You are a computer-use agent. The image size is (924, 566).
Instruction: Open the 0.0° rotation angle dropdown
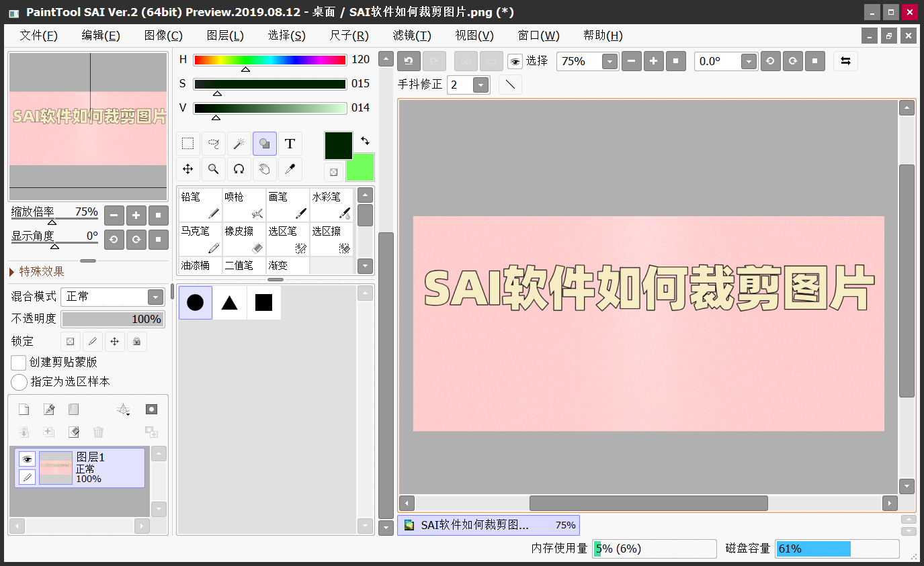coord(749,62)
